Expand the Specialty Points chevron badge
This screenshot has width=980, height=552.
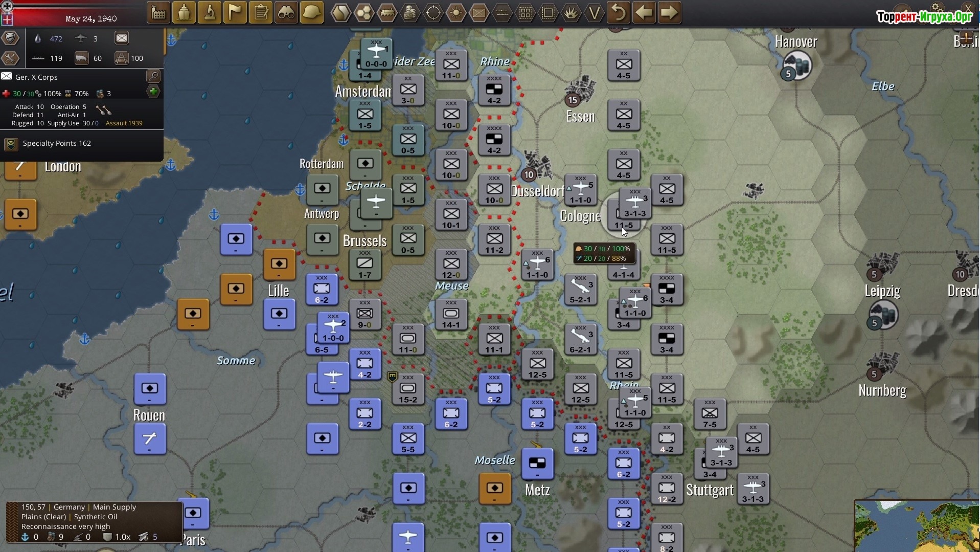click(11, 144)
